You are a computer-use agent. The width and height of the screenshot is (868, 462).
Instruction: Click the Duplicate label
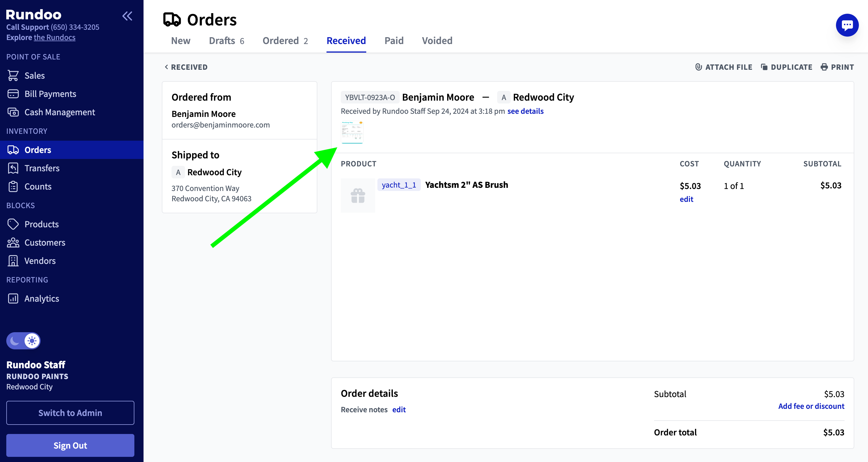pos(791,67)
